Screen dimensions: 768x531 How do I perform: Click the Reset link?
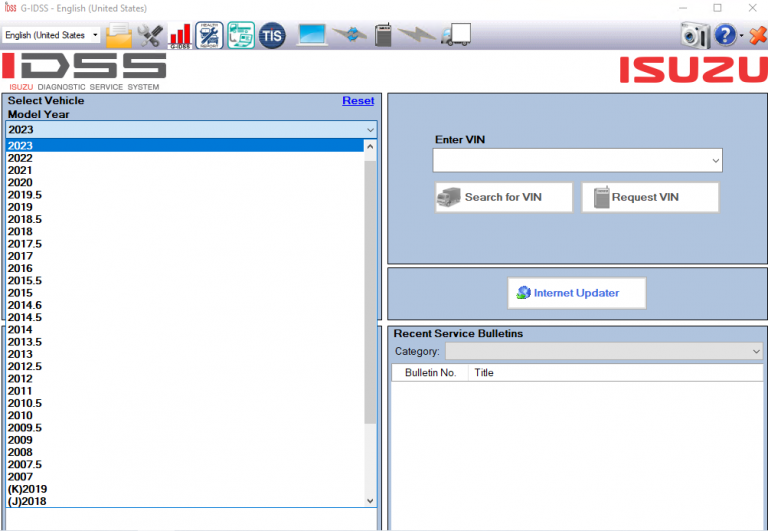point(358,100)
